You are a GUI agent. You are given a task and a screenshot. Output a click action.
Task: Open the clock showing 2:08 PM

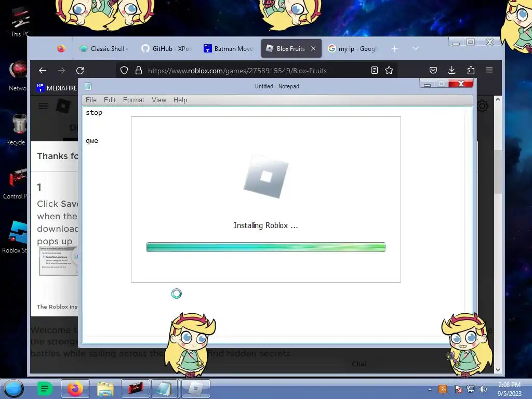coord(509,389)
